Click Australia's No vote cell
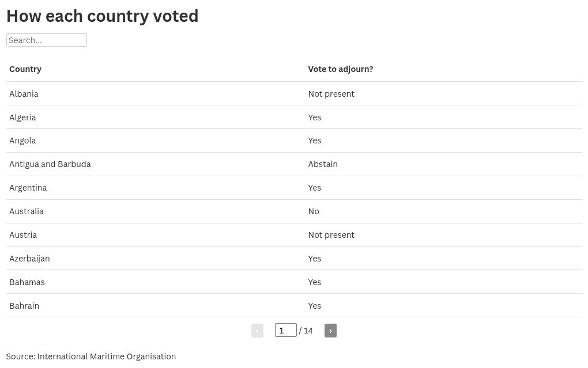This screenshot has height=368, width=588. tap(314, 211)
